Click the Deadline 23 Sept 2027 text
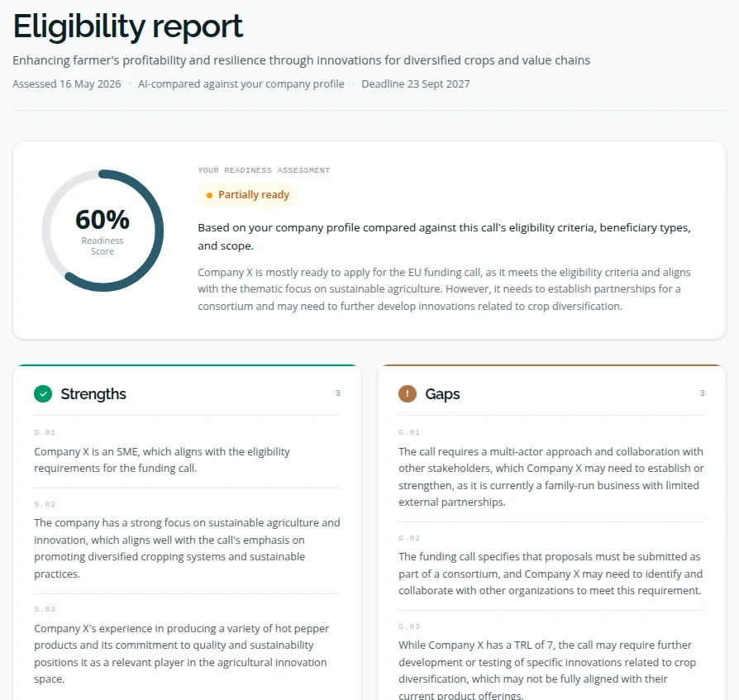This screenshot has height=700, width=739. coord(415,83)
